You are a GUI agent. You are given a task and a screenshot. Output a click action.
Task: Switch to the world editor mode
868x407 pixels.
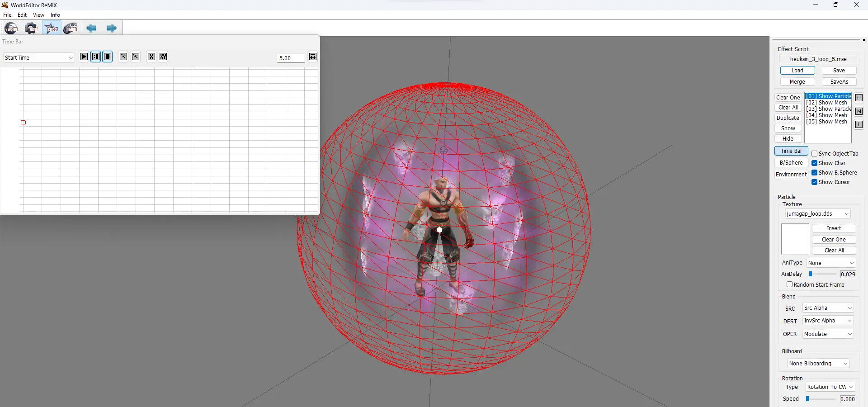[x=11, y=28]
